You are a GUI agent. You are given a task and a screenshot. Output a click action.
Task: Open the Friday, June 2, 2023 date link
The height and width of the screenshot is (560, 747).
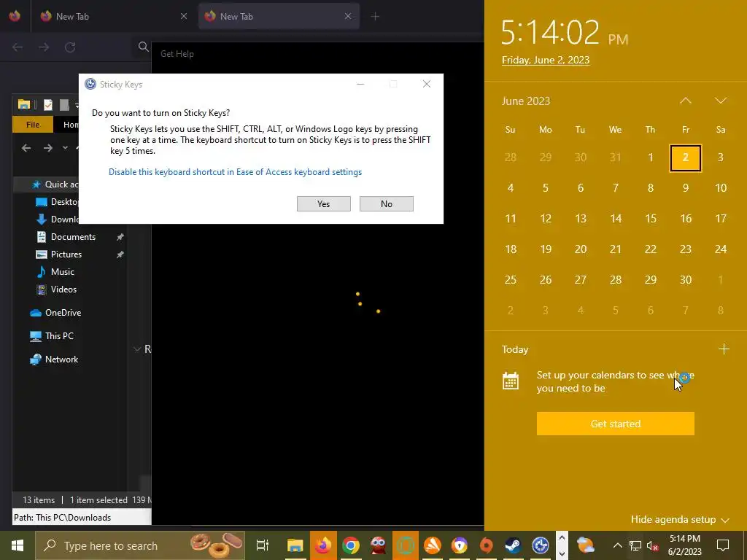pyautogui.click(x=546, y=60)
